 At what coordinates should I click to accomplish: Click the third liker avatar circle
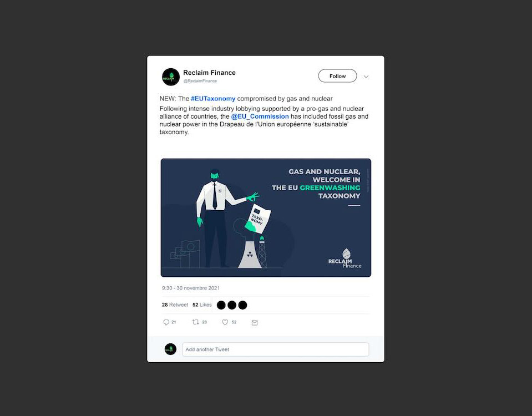click(x=242, y=305)
